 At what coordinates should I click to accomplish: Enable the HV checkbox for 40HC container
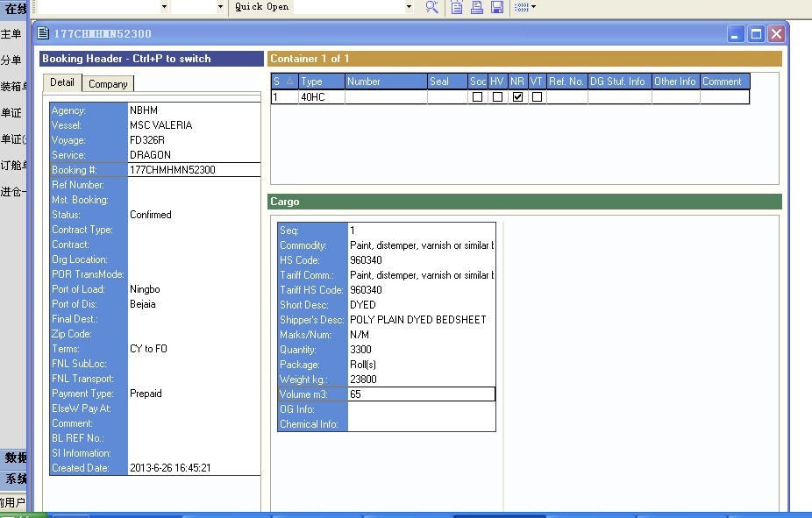point(497,97)
